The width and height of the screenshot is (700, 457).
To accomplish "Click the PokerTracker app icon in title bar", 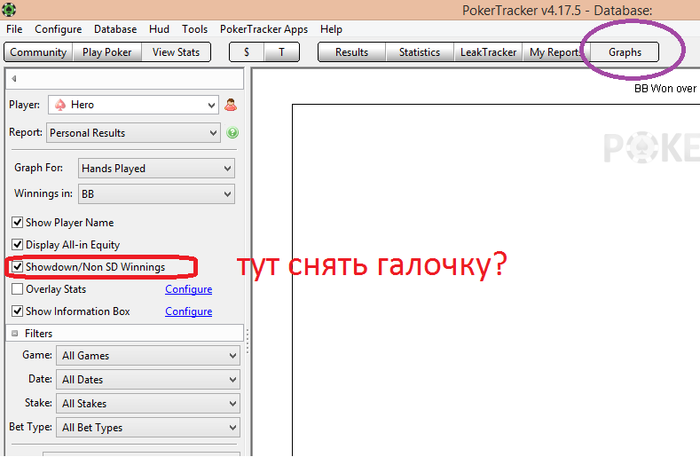I will (x=8, y=9).
